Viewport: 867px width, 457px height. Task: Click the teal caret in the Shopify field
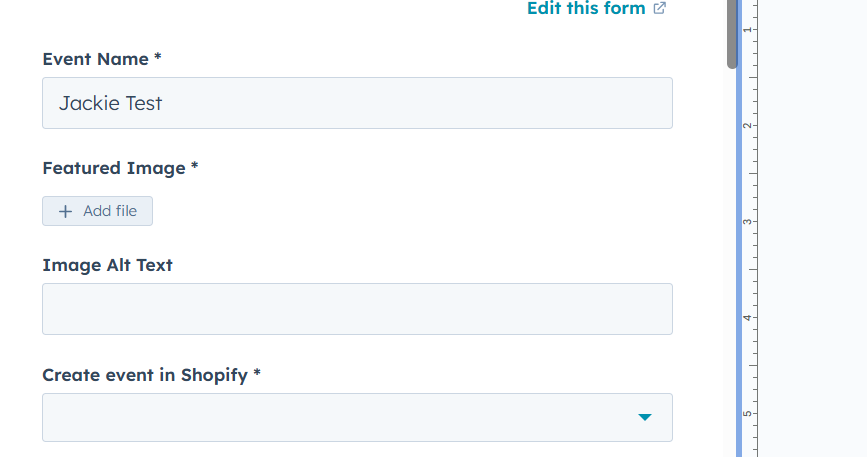coord(645,417)
